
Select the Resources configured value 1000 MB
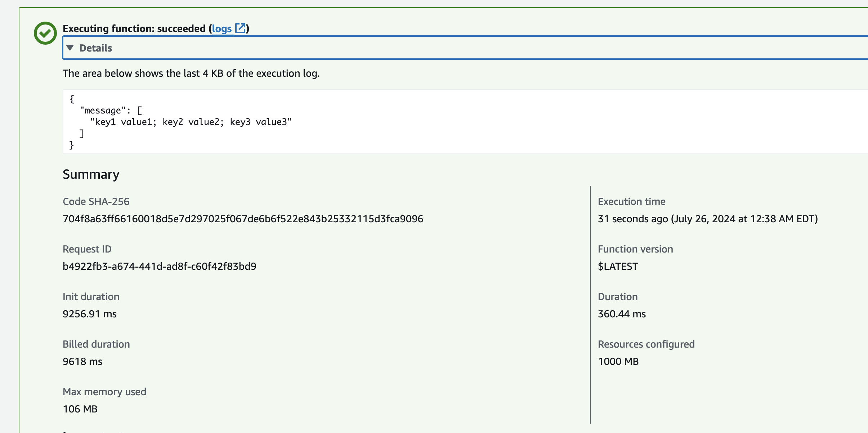[x=618, y=361]
